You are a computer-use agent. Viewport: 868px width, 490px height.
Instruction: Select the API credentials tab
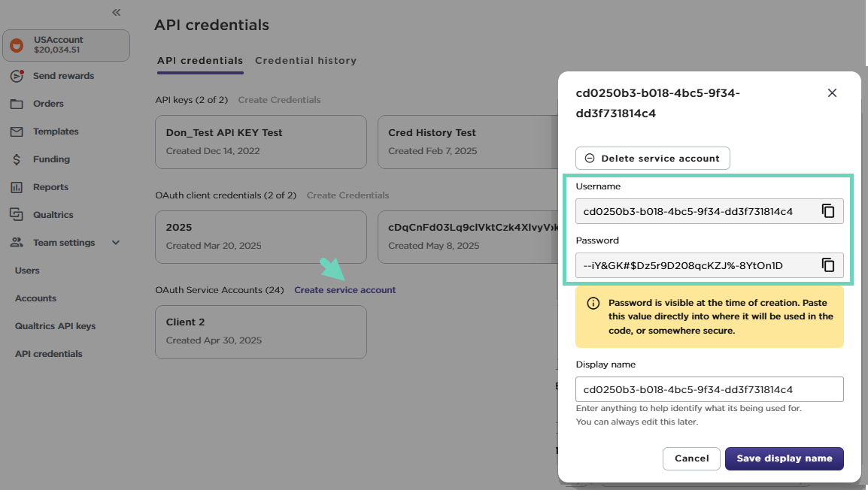coord(200,61)
